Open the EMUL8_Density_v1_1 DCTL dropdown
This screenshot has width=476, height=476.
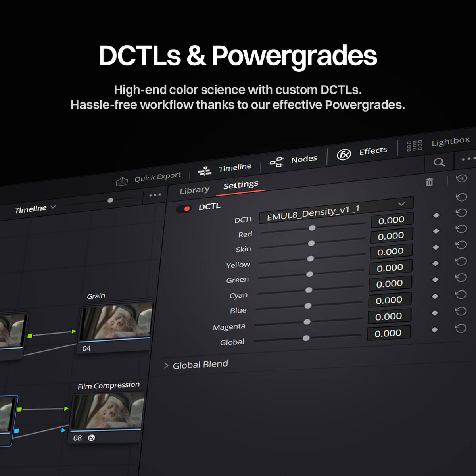336,210
